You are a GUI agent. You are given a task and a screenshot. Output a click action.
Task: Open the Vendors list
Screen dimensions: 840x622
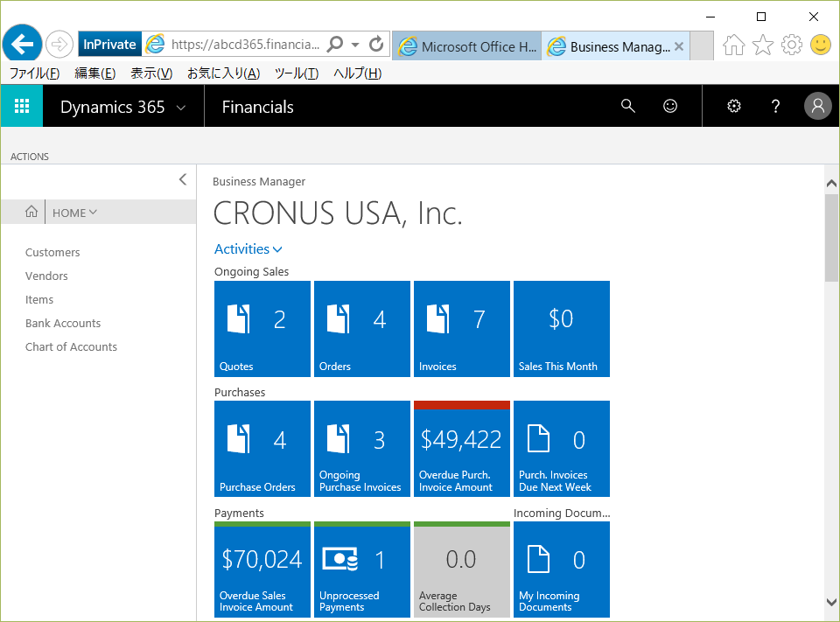pyautogui.click(x=46, y=276)
